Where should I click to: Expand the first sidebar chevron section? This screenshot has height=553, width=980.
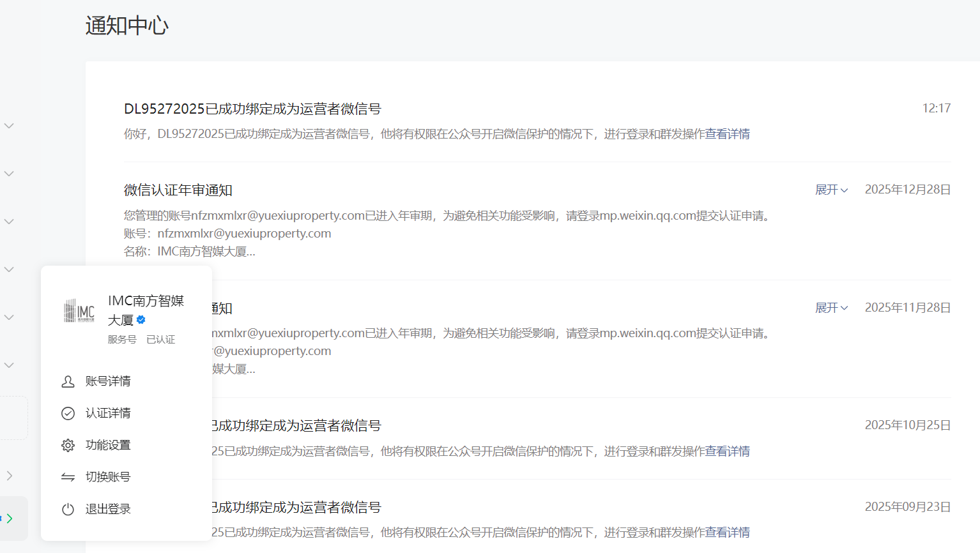pyautogui.click(x=9, y=126)
